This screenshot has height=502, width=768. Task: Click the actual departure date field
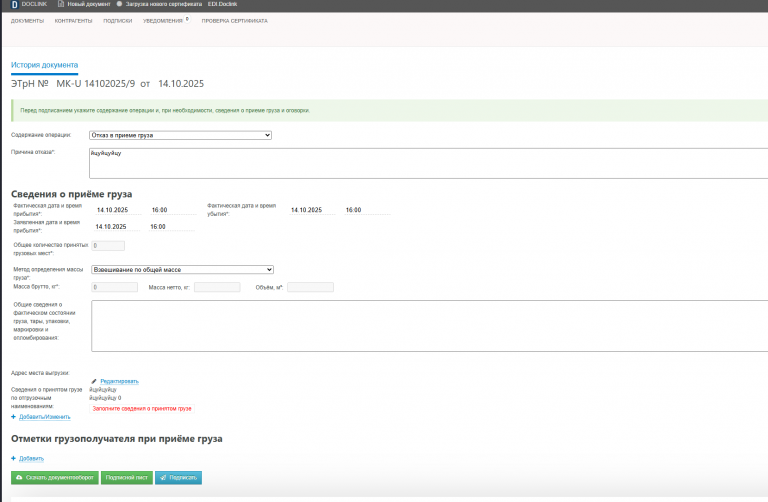click(x=312, y=210)
